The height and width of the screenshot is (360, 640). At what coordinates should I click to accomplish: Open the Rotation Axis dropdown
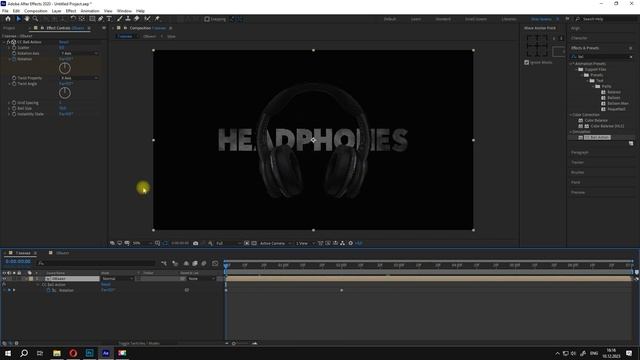tap(79, 53)
